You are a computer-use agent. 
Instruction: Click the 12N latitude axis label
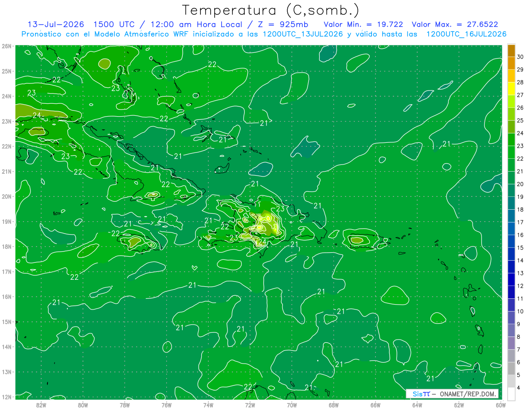pyautogui.click(x=6, y=397)
